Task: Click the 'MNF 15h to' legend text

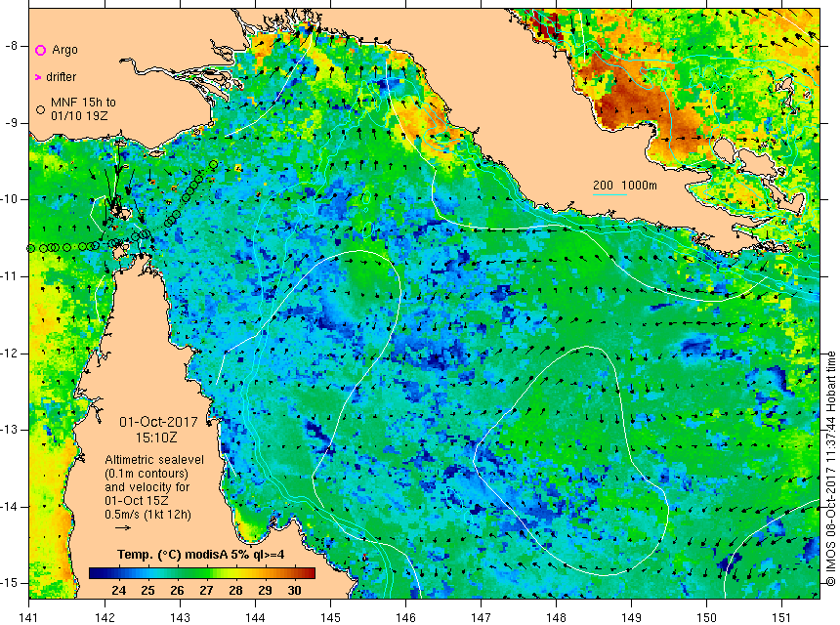Action: click(83, 102)
